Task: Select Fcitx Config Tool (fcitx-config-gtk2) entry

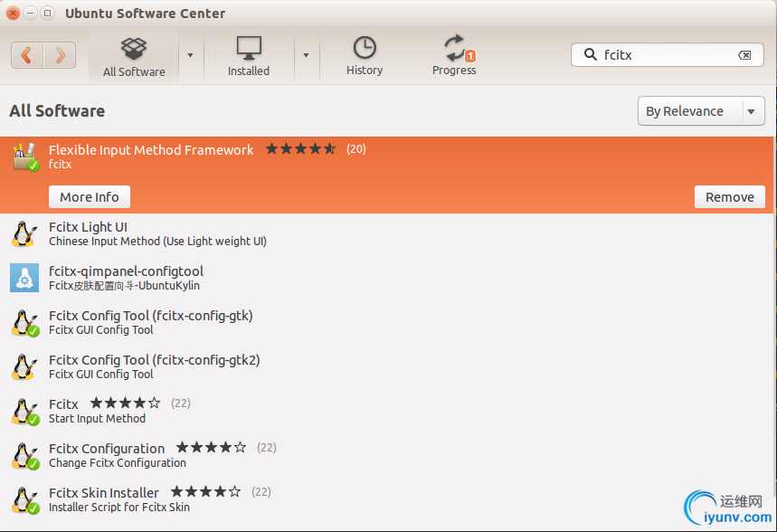Action: coord(386,367)
